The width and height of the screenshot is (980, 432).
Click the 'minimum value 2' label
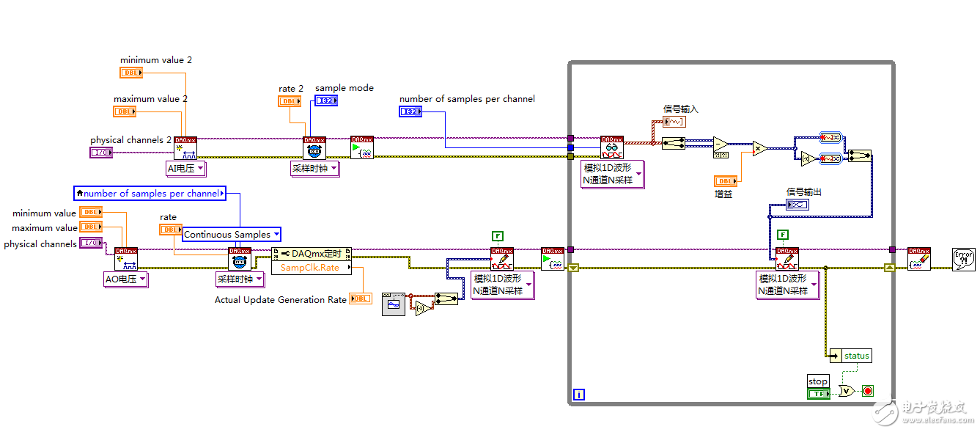tap(156, 60)
